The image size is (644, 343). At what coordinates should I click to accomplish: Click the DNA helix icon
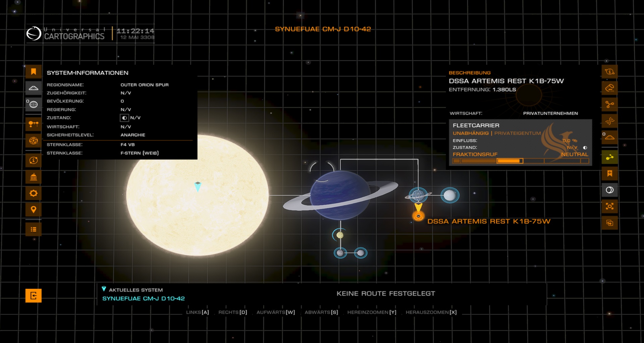(609, 121)
